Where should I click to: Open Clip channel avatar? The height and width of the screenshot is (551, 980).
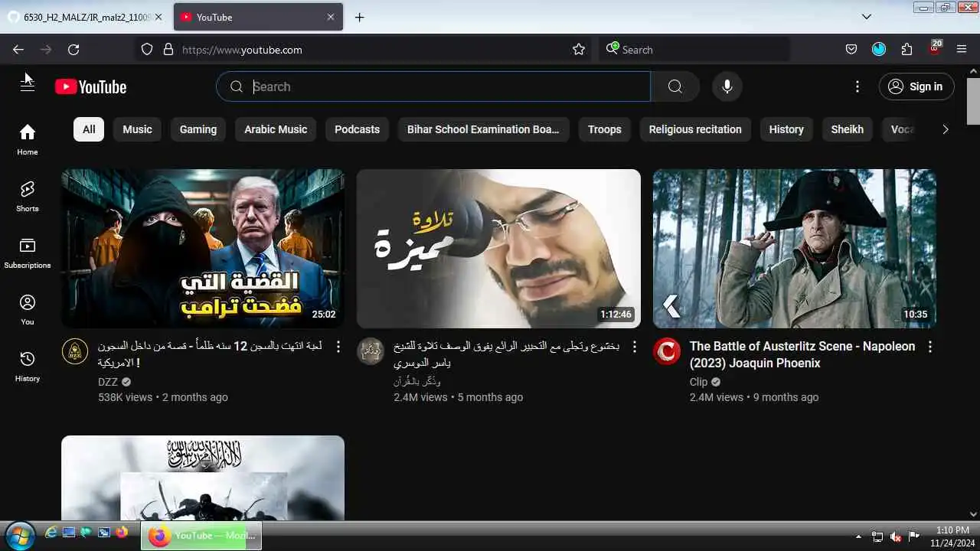(667, 351)
